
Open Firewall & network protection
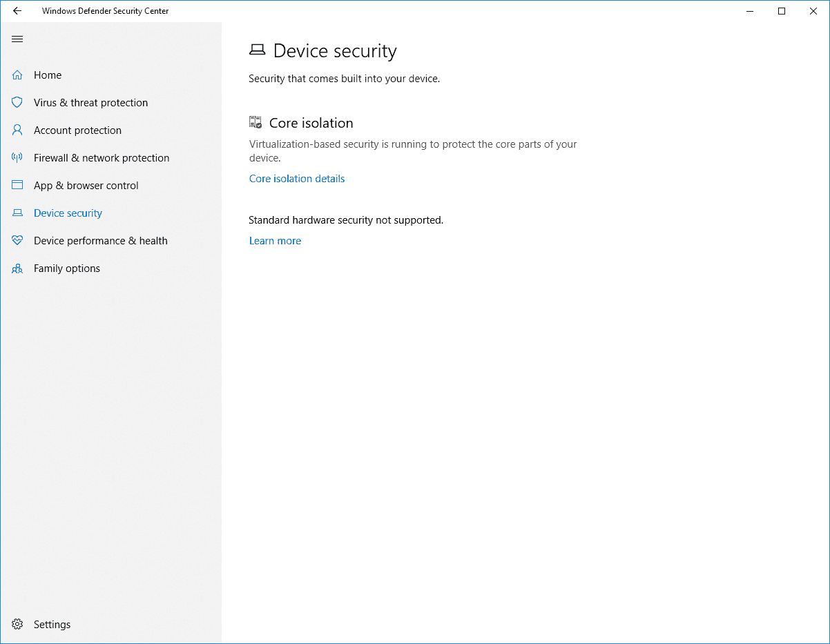[102, 157]
